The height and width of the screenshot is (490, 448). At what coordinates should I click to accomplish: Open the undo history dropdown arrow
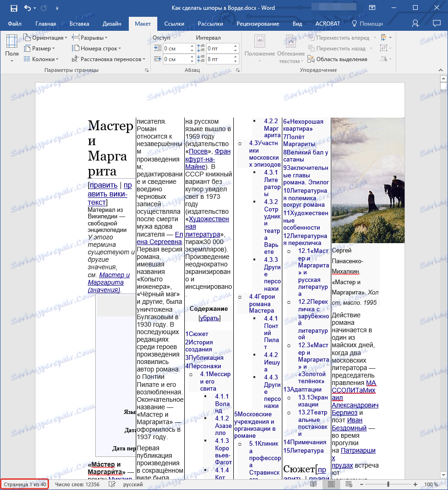pos(35,8)
